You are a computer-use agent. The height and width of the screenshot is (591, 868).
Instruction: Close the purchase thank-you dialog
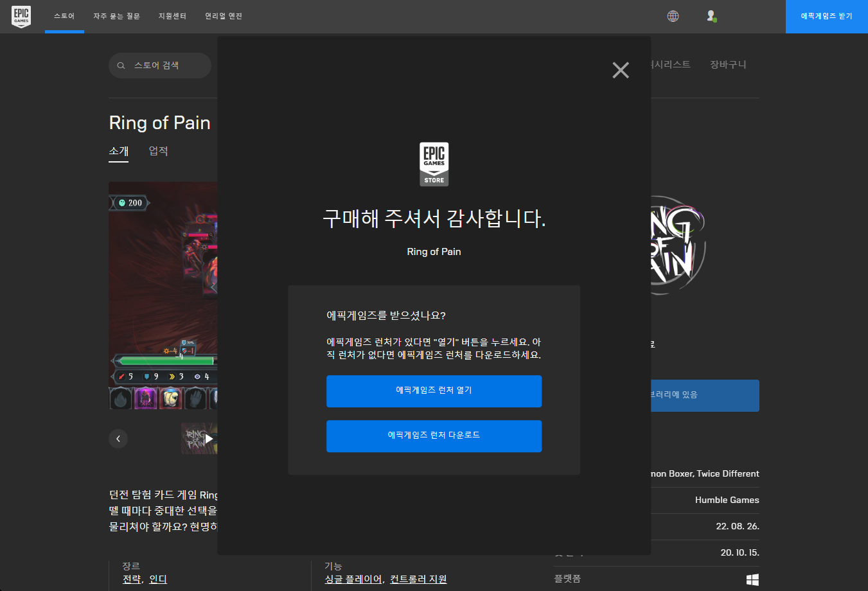(621, 70)
